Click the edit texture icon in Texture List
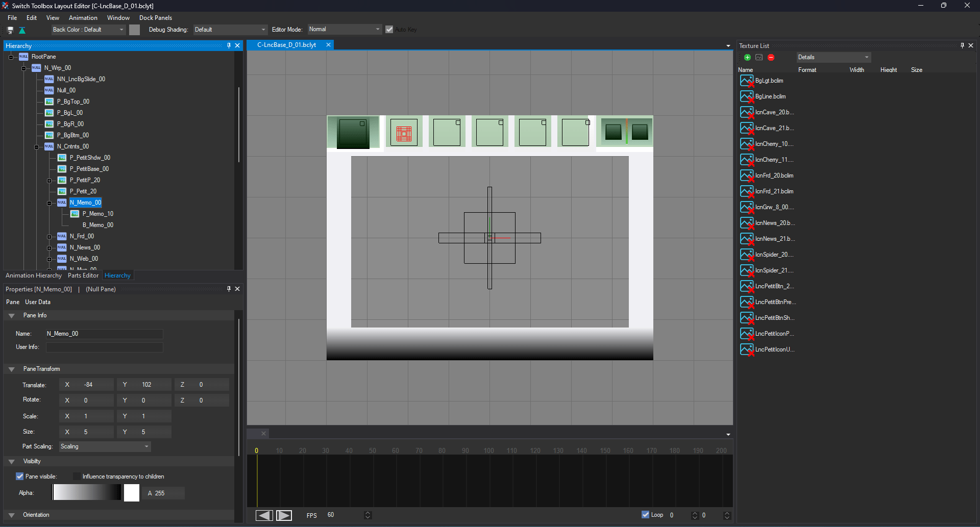 pos(759,57)
